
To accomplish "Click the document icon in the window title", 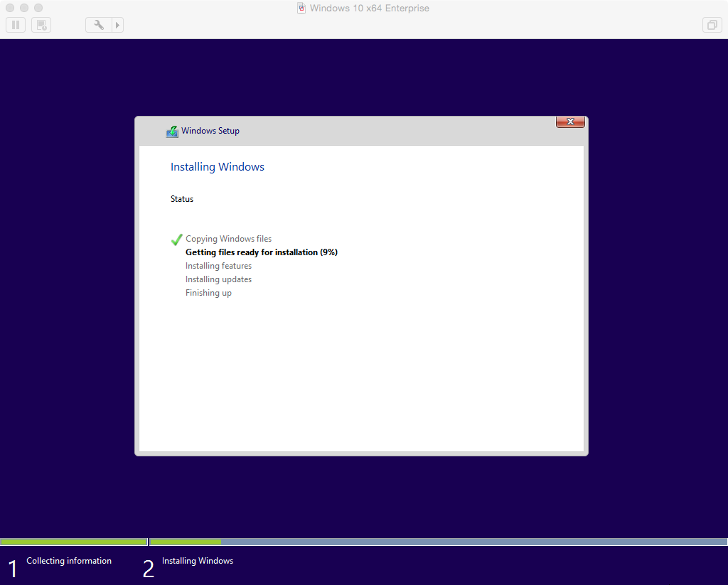I will coord(301,8).
